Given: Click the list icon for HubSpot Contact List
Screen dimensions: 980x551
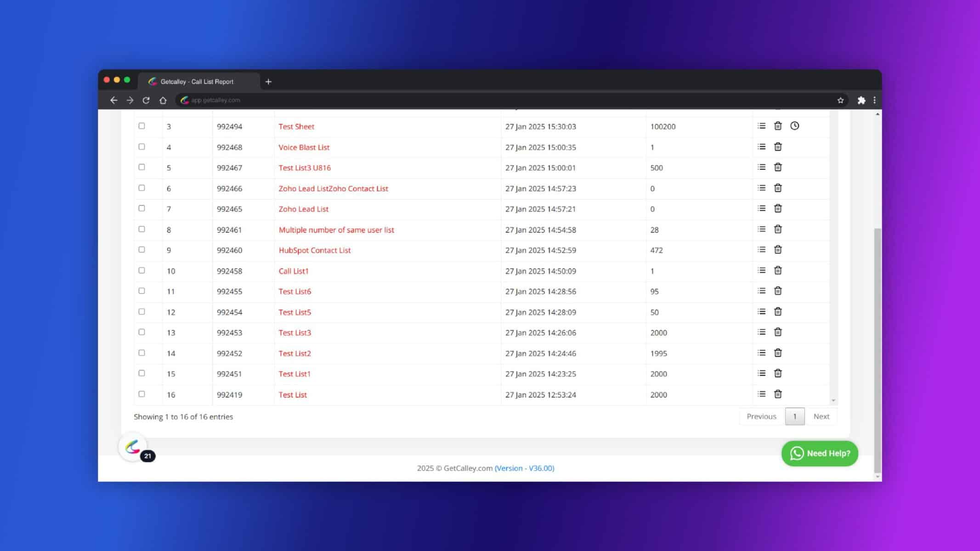Looking at the screenshot, I should [x=762, y=250].
